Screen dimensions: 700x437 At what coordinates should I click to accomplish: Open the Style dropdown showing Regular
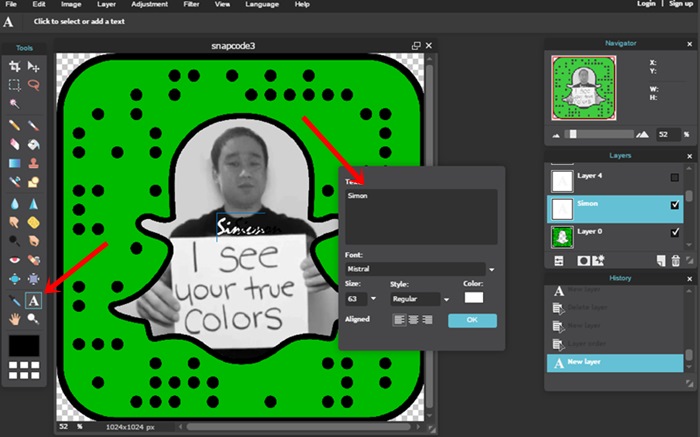(446, 299)
